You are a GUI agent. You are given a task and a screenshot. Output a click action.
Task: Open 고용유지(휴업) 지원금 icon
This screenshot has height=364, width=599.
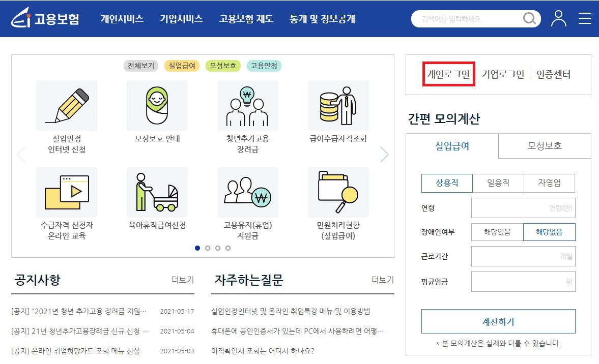tap(247, 192)
